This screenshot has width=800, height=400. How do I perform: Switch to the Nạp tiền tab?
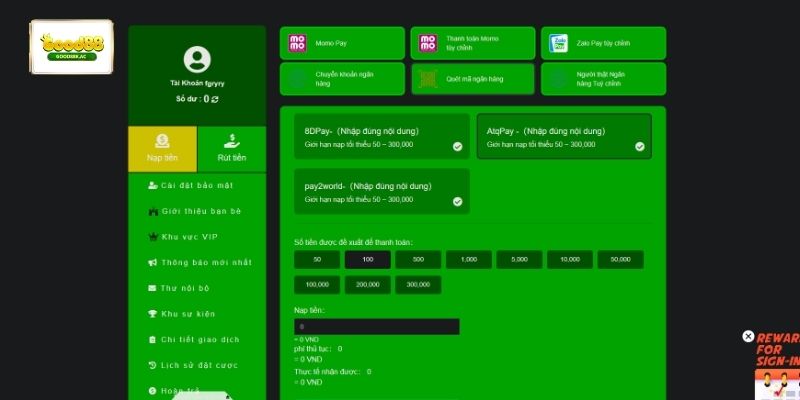[x=162, y=149]
